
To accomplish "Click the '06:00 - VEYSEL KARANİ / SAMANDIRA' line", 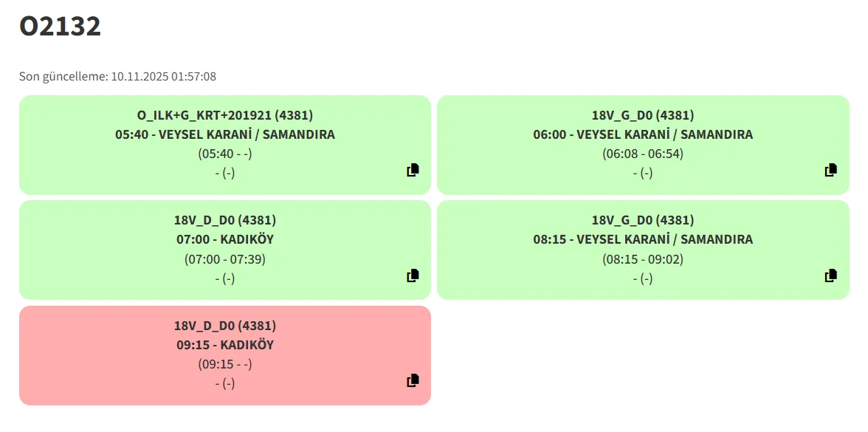I will point(643,134).
